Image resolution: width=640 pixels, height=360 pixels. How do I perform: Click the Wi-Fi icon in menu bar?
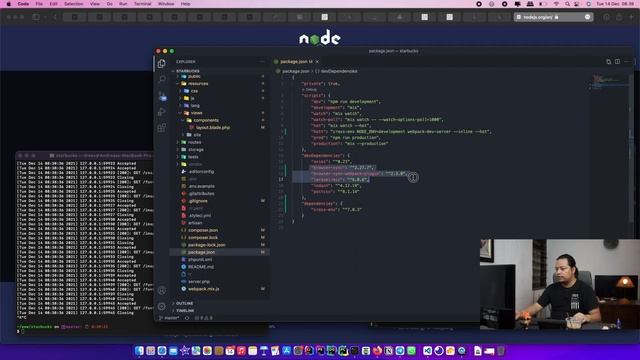pyautogui.click(x=556, y=4)
